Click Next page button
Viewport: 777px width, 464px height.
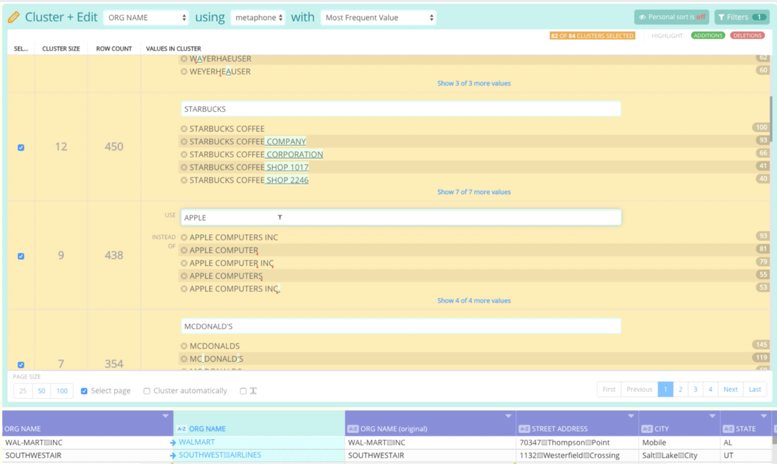pyautogui.click(x=730, y=389)
